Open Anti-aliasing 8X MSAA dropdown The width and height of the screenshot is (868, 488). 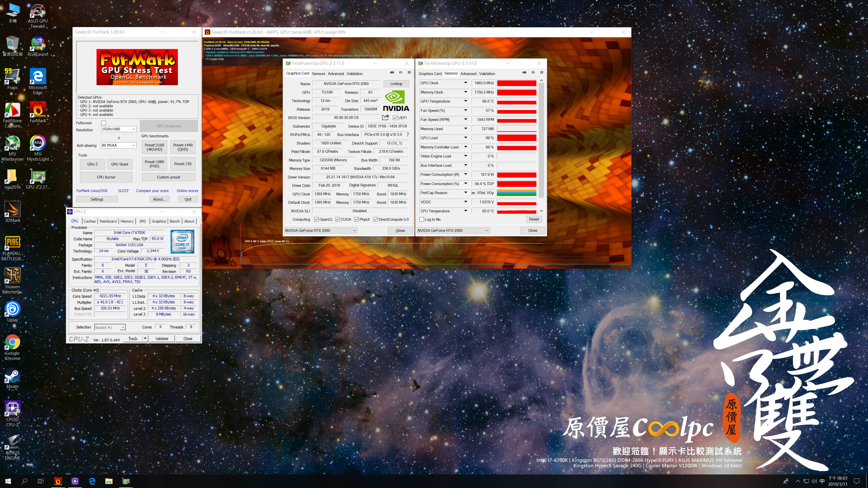pos(119,145)
